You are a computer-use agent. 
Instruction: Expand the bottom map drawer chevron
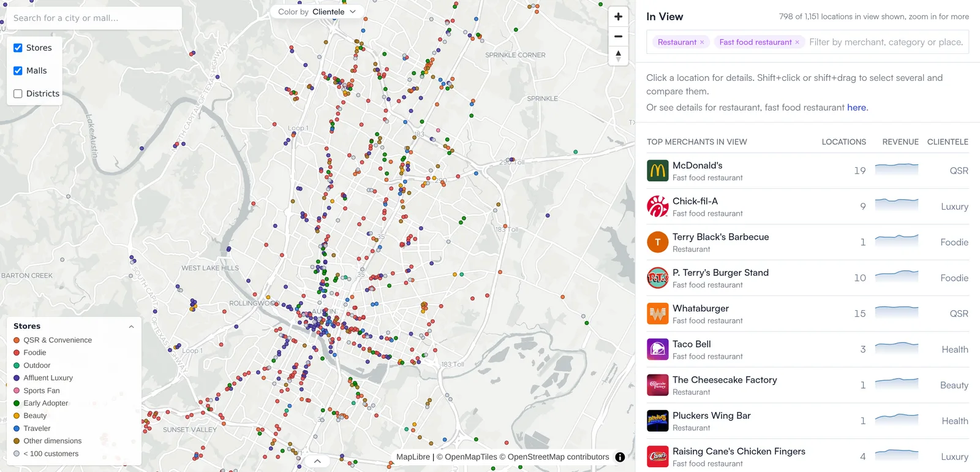317,461
